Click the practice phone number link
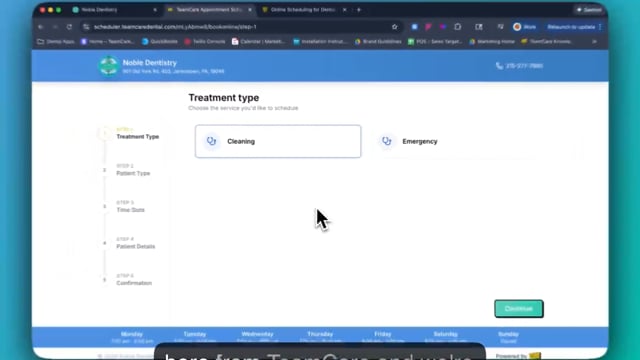This screenshot has width=640, height=360. 524,66
